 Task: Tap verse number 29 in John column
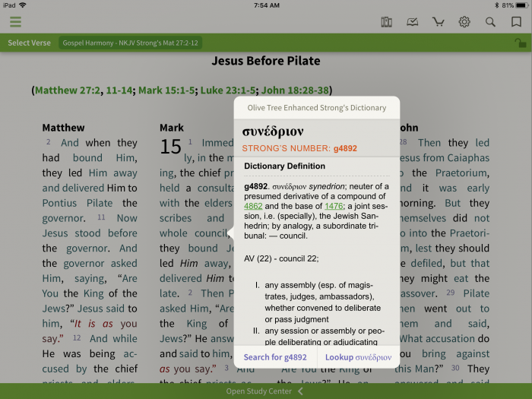pos(451,293)
